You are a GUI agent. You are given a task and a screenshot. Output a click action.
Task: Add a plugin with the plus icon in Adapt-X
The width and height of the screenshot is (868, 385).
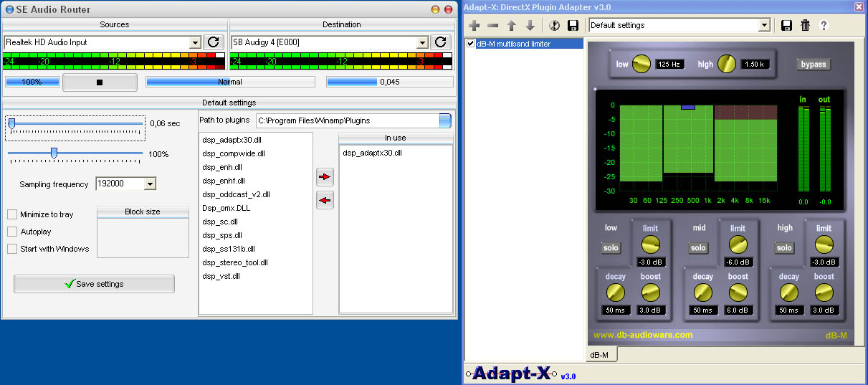(x=474, y=26)
